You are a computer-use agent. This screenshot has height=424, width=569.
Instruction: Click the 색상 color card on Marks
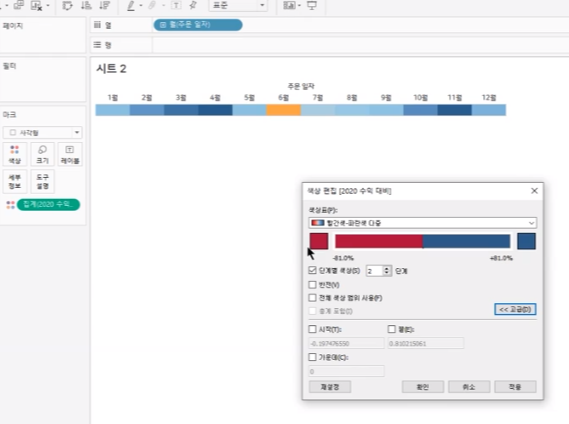[15, 154]
